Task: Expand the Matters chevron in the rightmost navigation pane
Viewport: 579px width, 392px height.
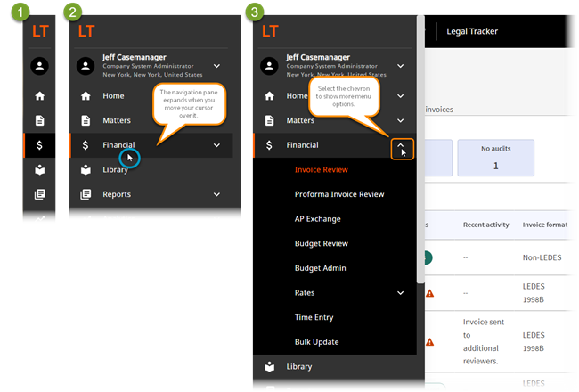Action: (401, 120)
